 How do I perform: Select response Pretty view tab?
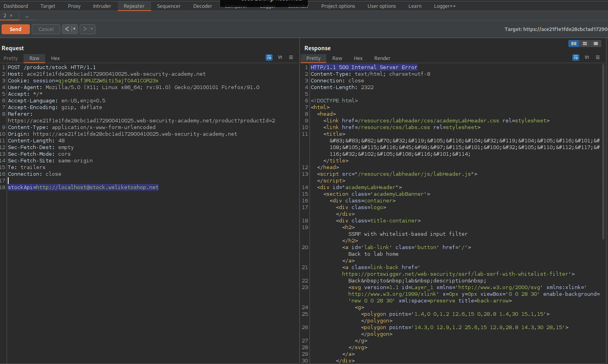click(313, 58)
